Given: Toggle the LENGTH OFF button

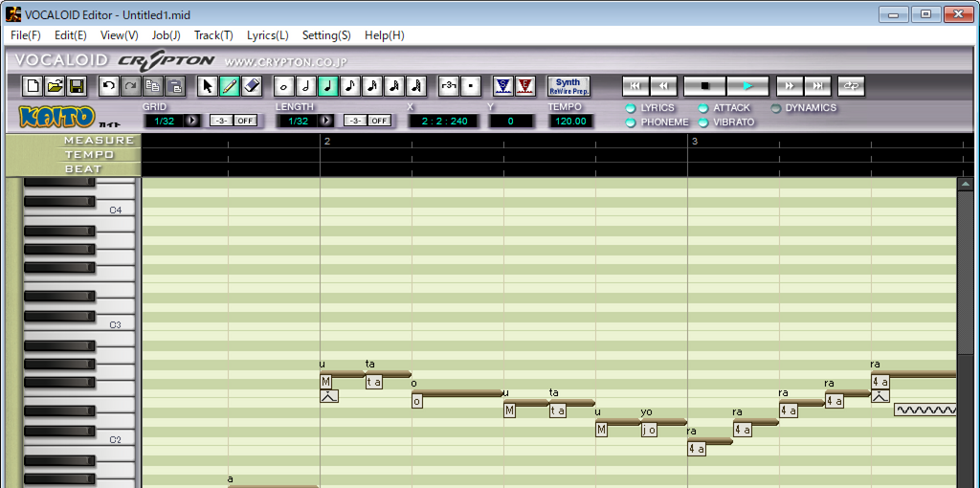Looking at the screenshot, I should coord(379,122).
